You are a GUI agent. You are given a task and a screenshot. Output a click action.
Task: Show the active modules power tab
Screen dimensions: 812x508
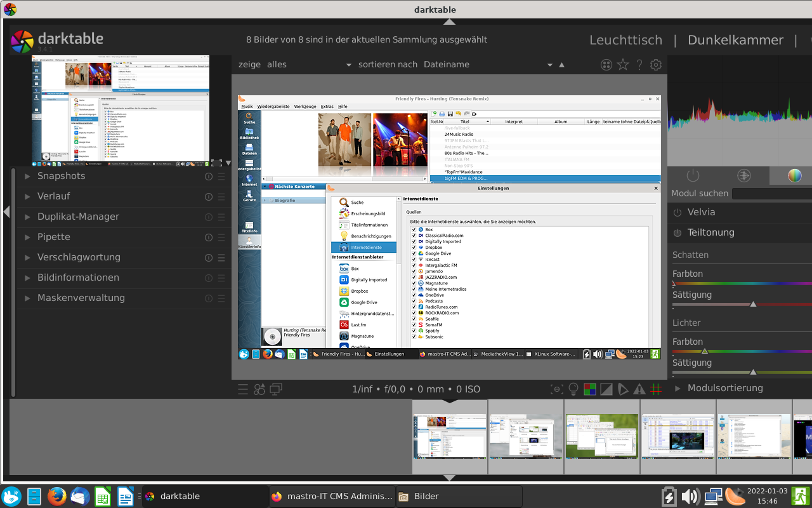click(693, 176)
